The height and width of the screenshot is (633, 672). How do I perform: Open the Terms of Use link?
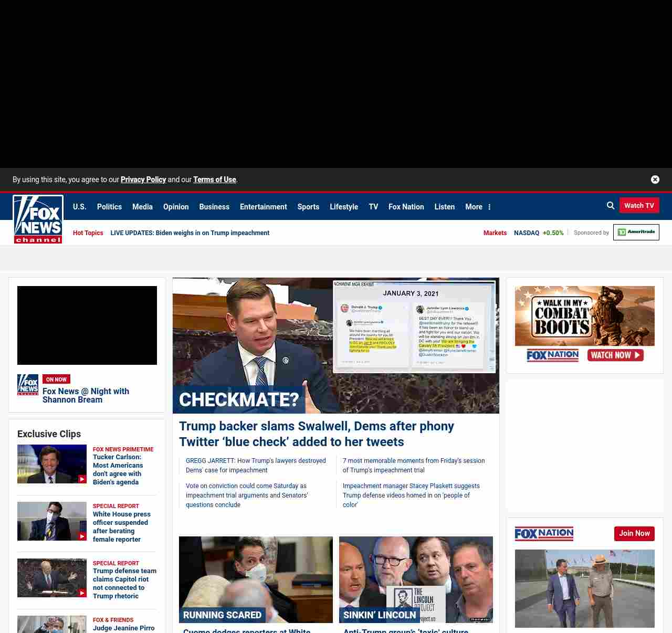point(215,180)
